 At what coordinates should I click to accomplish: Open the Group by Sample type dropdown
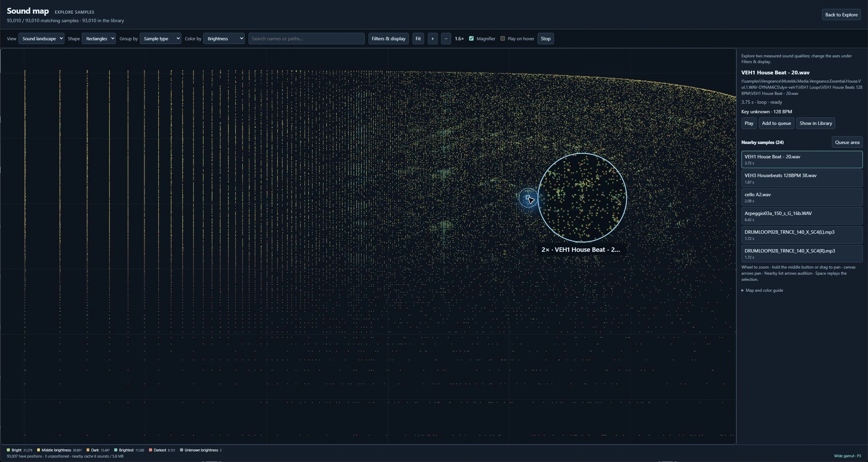click(161, 39)
